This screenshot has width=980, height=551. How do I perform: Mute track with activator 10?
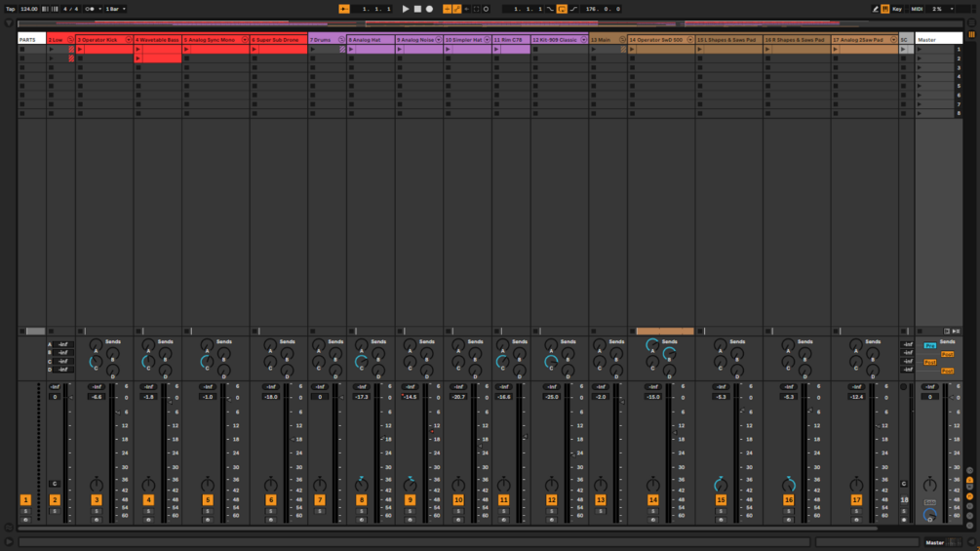(x=458, y=499)
